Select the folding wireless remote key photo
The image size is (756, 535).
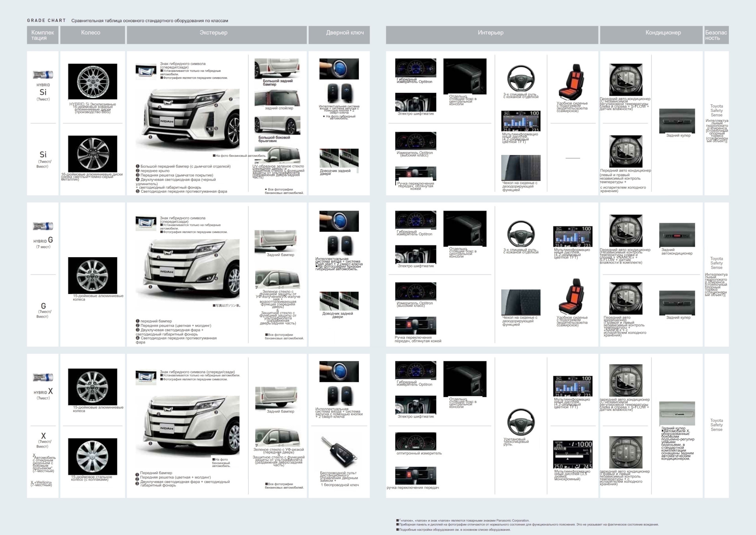click(x=339, y=452)
